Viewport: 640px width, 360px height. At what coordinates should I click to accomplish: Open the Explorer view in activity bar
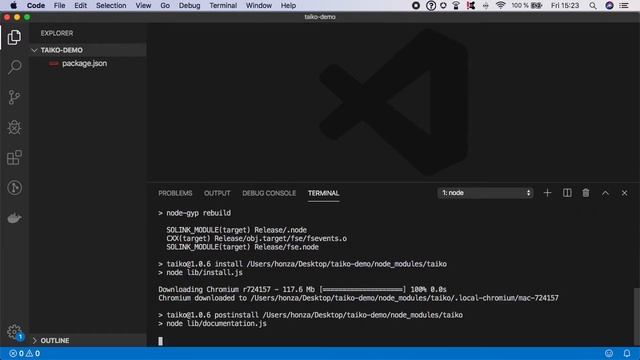[x=14, y=37]
